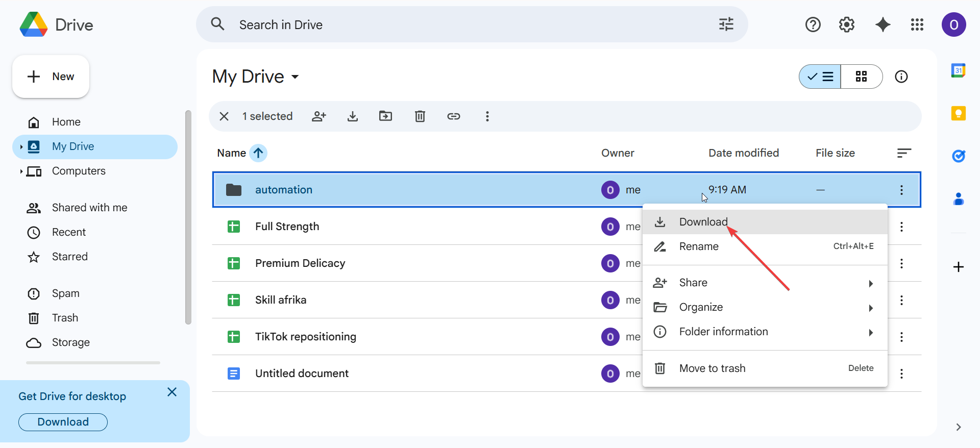Select the list layout toggle

820,77
